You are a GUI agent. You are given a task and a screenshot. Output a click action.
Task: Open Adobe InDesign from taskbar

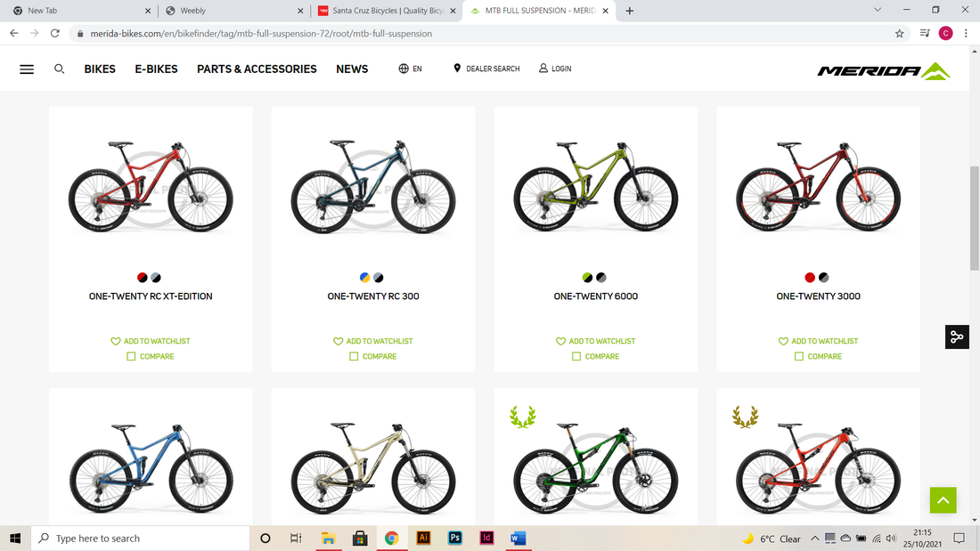click(x=486, y=538)
